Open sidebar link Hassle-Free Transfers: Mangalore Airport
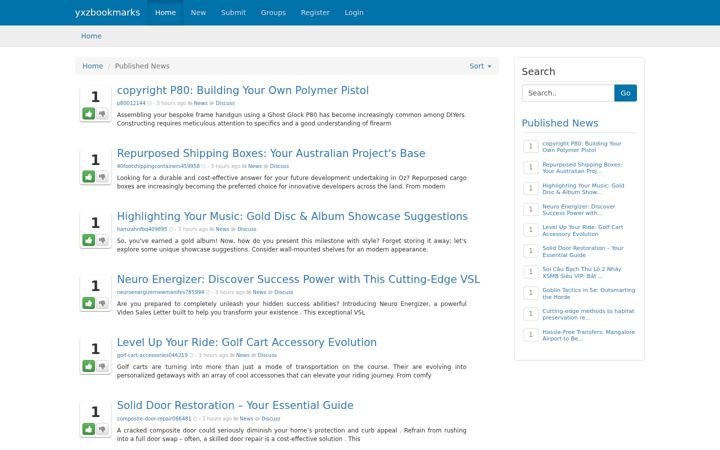This screenshot has height=450, width=720. (588, 335)
